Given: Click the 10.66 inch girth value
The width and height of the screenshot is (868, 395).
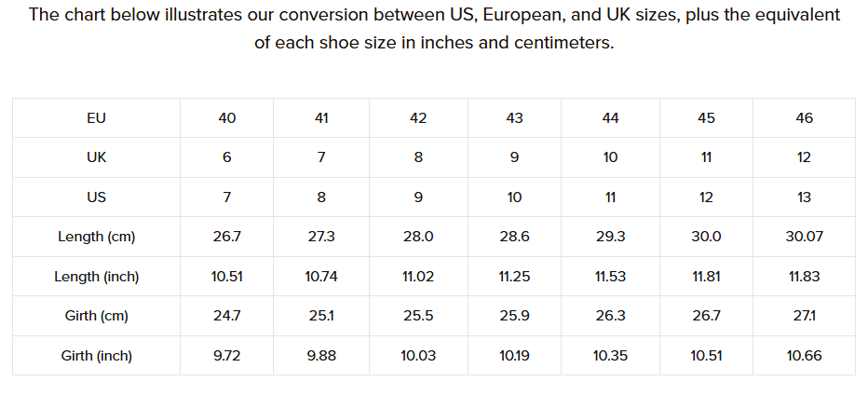Looking at the screenshot, I should 805,356.
